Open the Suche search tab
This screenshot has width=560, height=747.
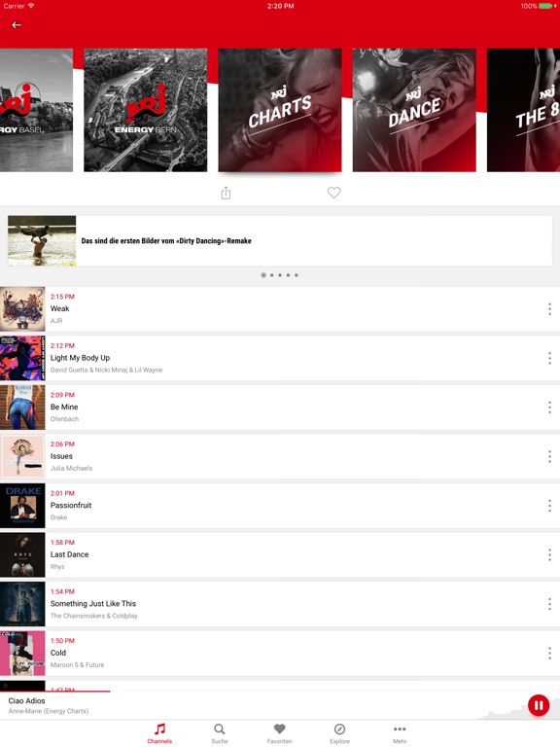click(x=220, y=733)
